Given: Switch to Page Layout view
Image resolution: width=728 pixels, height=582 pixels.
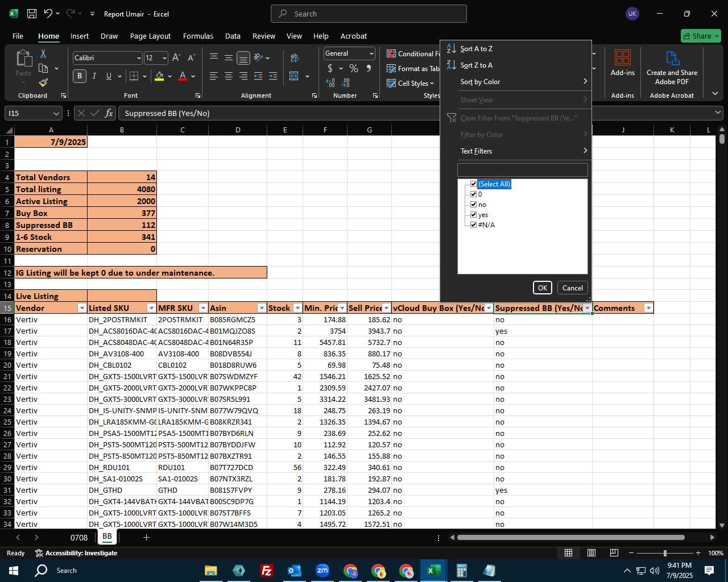Looking at the screenshot, I should tap(591, 553).
